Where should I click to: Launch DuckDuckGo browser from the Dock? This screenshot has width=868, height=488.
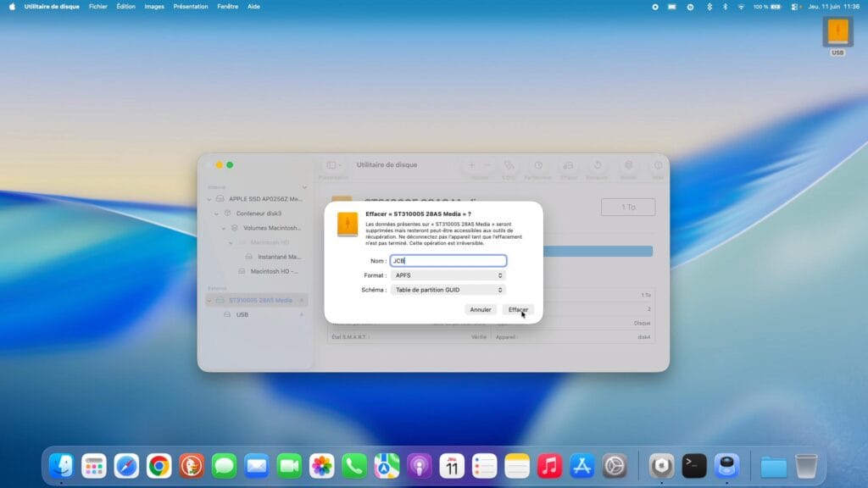click(x=192, y=466)
